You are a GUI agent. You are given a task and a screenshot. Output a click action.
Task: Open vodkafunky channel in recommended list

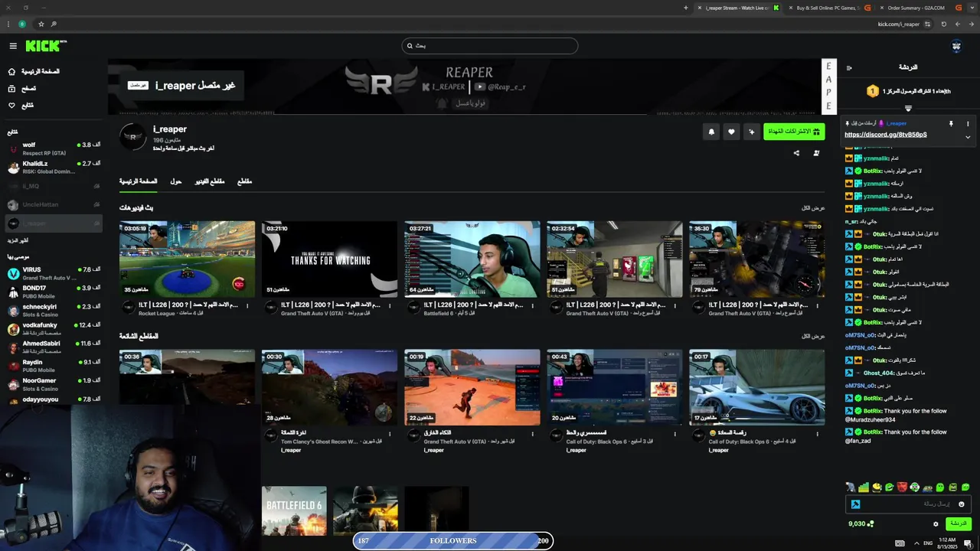[x=54, y=328]
